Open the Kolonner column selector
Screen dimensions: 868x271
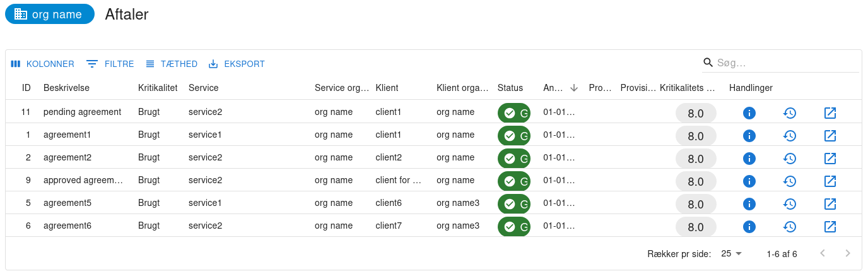[42, 64]
